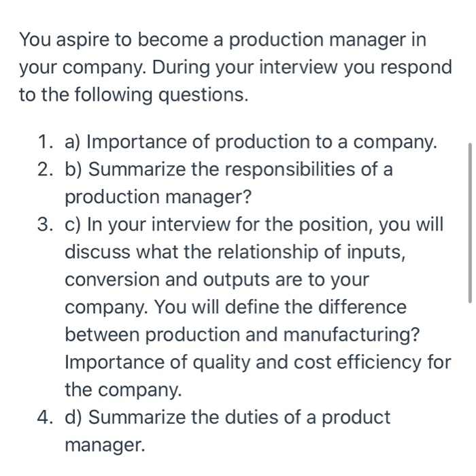Click the line "discuss what the relationship of inputs,"
This screenshot has width=476, height=476.
(235, 252)
